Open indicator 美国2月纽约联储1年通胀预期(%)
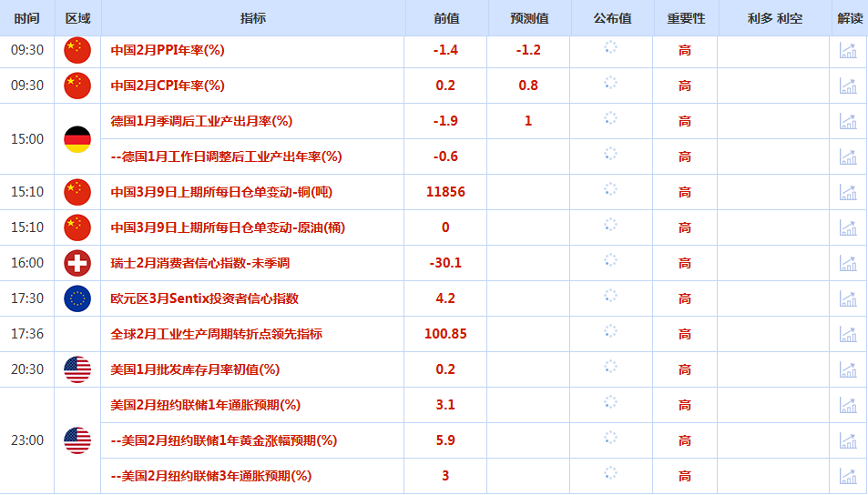Screen dimensions: 868x495 pyautogui.click(x=205, y=405)
